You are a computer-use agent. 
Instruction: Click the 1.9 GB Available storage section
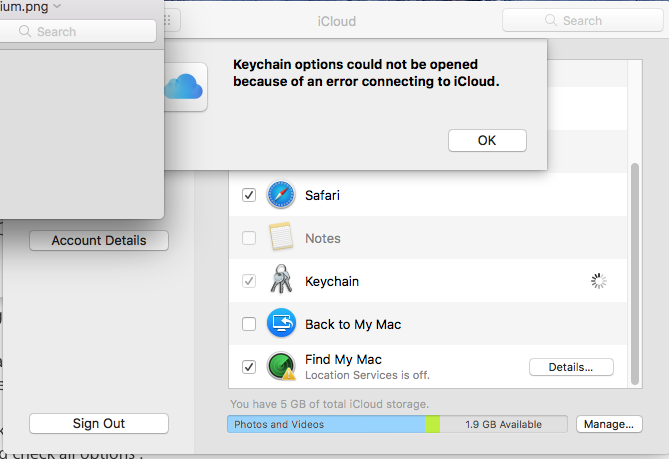503,424
